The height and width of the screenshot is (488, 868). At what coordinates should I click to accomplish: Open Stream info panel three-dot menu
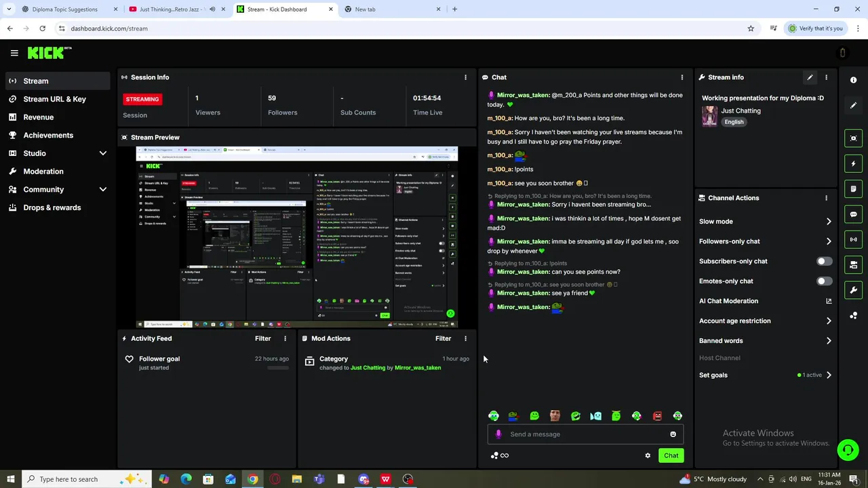tap(826, 77)
